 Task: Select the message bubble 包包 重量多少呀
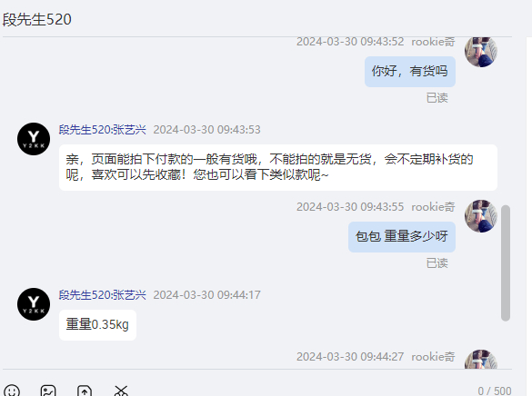[x=402, y=237]
